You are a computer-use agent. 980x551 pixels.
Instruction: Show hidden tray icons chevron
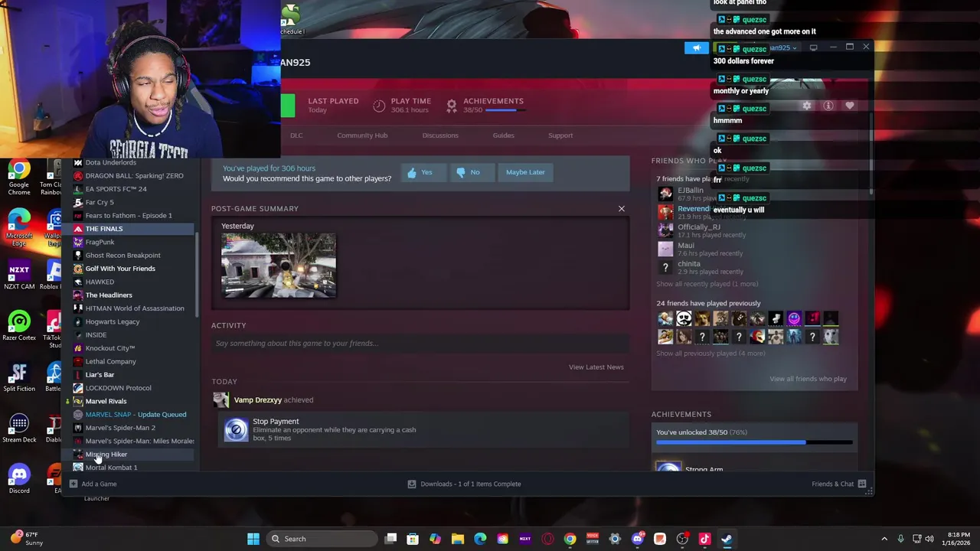(x=884, y=539)
